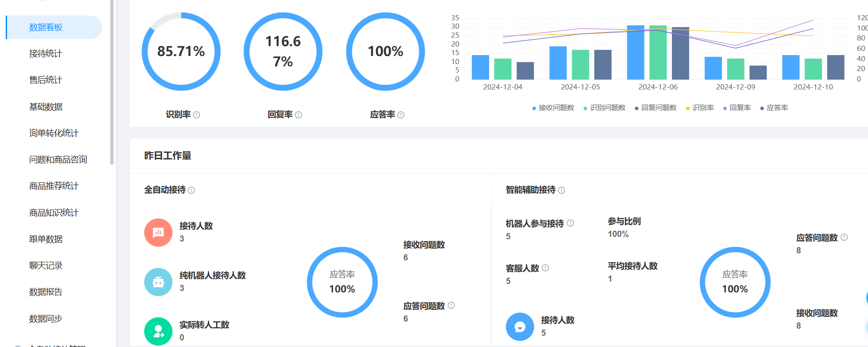Image resolution: width=868 pixels, height=347 pixels.
Task: Click the 2024-12-06 blue bar in chart
Action: click(x=636, y=52)
